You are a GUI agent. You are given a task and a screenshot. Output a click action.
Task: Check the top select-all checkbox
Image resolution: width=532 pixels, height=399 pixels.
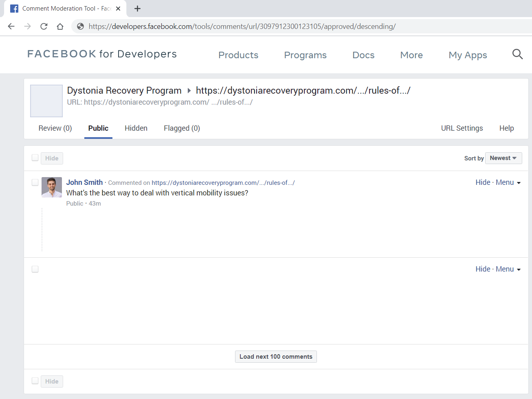pos(35,158)
